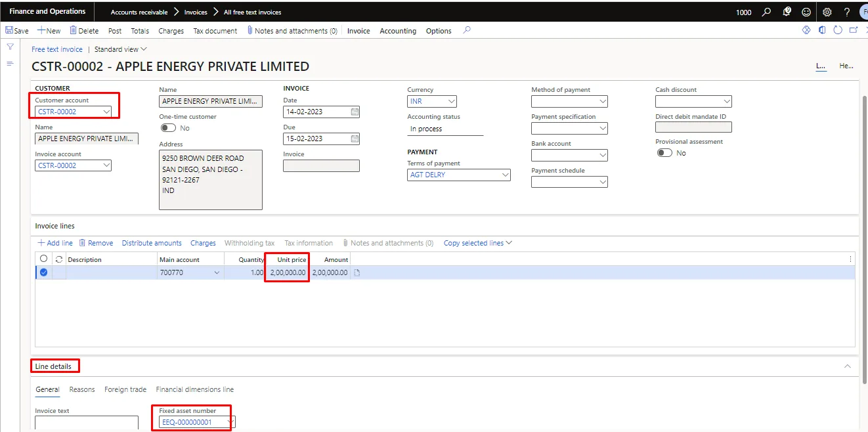Screen dimensions: 868x432
Task: Open the Fixed asset number dropdown
Action: point(230,422)
